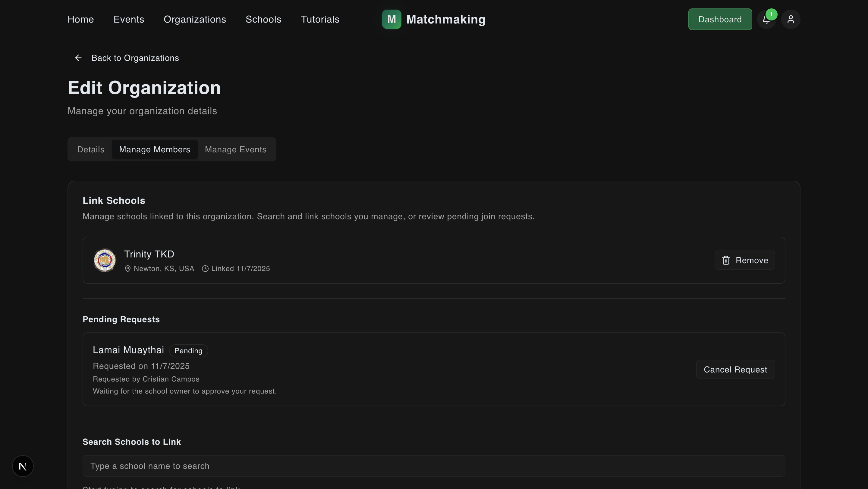Screen dimensions: 868x489
Task: Click 'Newton, KS, USA' location text
Action: pyautogui.click(x=164, y=269)
